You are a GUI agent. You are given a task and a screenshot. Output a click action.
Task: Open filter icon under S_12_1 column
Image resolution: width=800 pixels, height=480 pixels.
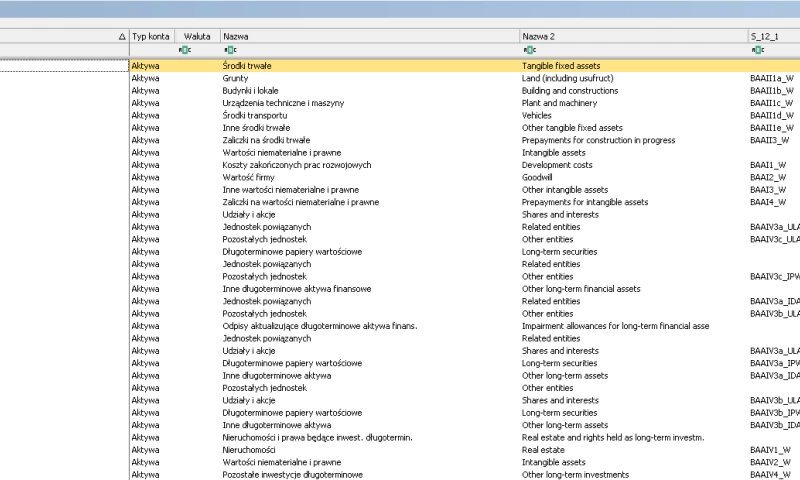(758, 50)
